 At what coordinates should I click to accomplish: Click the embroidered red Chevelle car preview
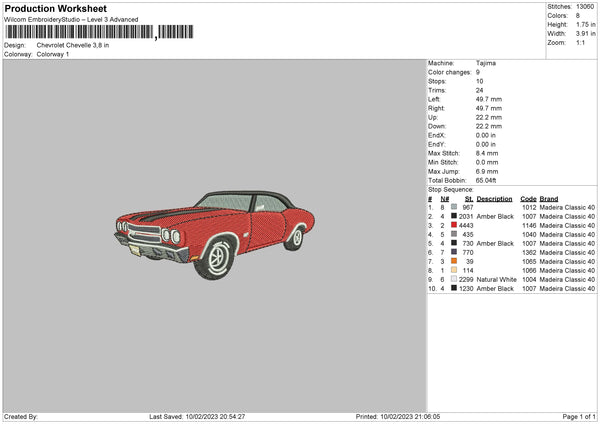[214, 235]
